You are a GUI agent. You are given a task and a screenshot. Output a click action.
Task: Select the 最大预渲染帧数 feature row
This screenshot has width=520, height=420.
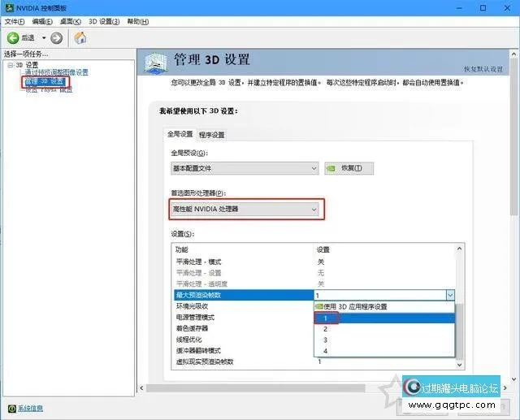pos(244,295)
